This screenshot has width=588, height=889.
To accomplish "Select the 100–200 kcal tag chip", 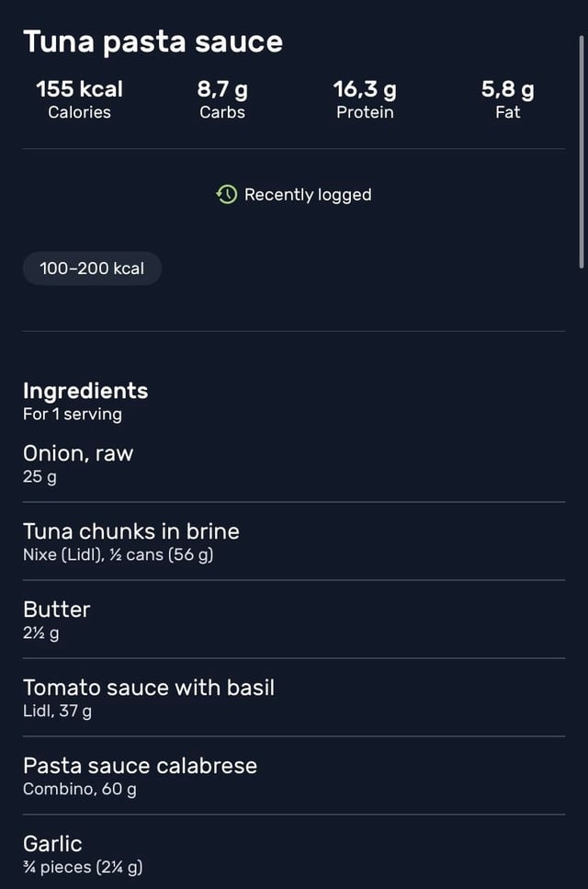I will 92,268.
